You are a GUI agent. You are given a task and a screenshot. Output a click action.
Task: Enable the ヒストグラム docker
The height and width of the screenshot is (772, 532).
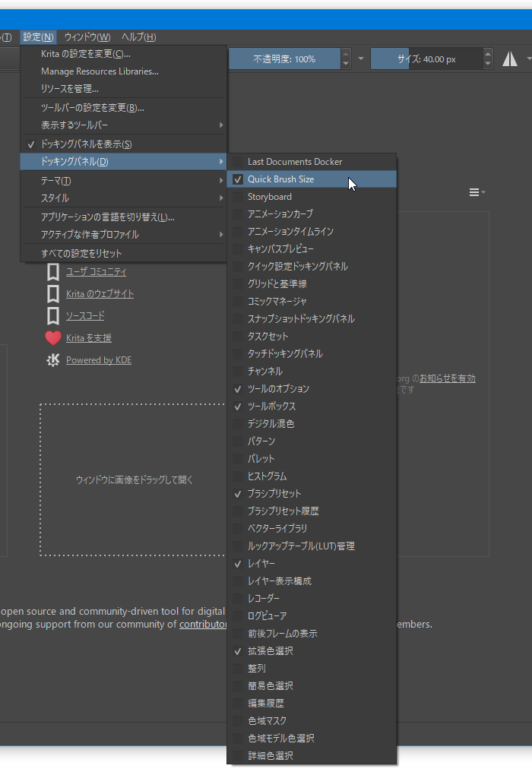(x=312, y=476)
